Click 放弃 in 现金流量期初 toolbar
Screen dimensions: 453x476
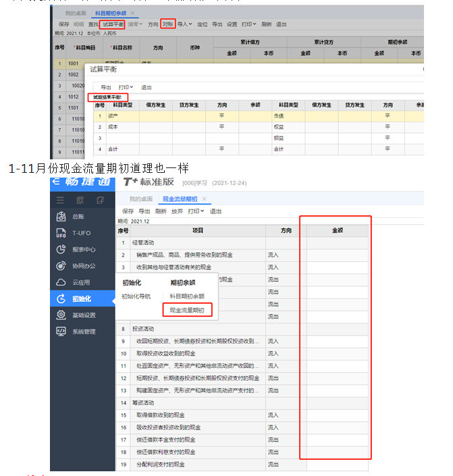(177, 211)
